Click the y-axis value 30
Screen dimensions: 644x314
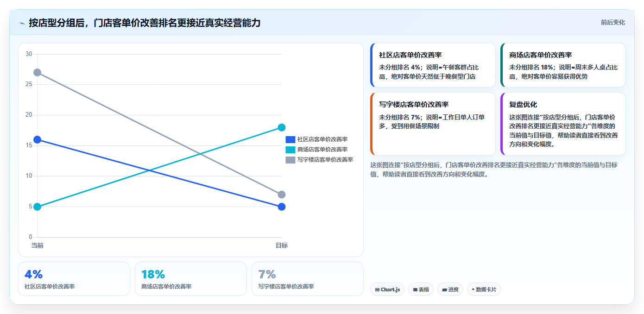coord(29,54)
